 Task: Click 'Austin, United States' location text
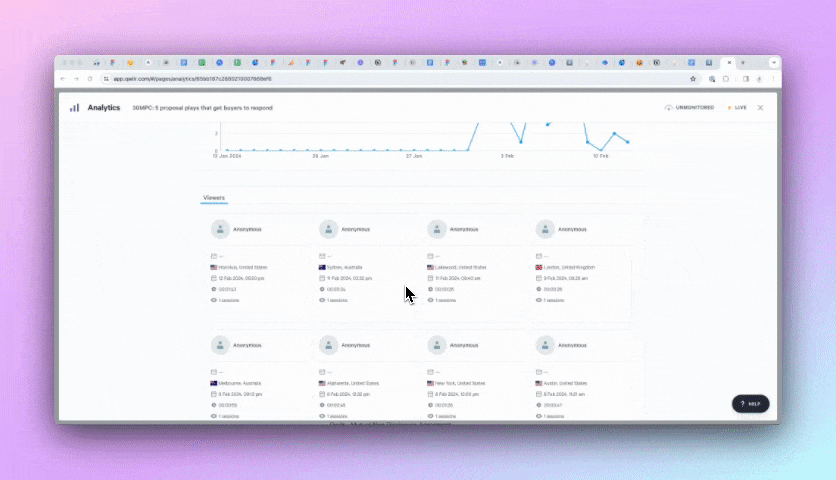coord(565,383)
